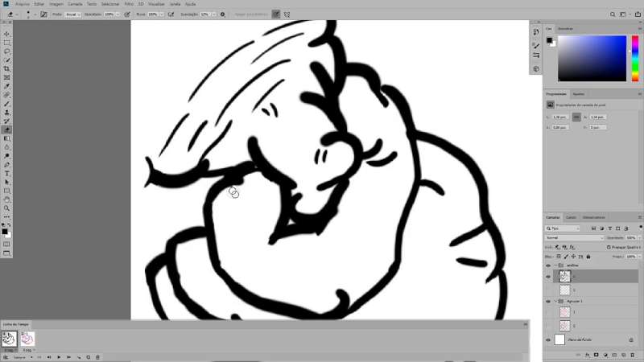644x362 pixels.
Task: Play the timeline animation
Action: tap(59, 357)
